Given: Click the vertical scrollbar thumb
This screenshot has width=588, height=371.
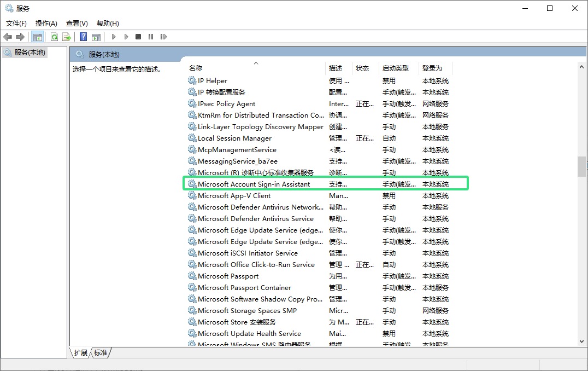Looking at the screenshot, I should pyautogui.click(x=581, y=166).
